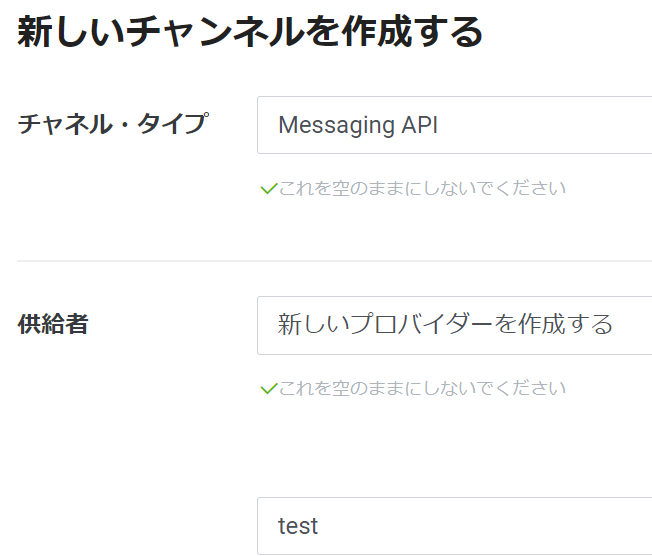
Task: Click the タイプ part of the channel type label
Action: pyautogui.click(x=173, y=124)
